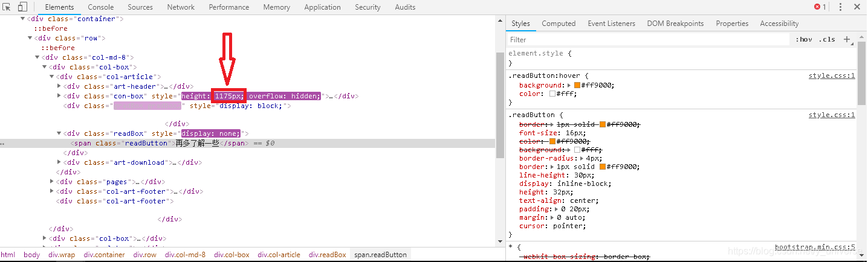The image size is (868, 262).
Task: Focus the Styles filter input
Action: [x=649, y=39]
